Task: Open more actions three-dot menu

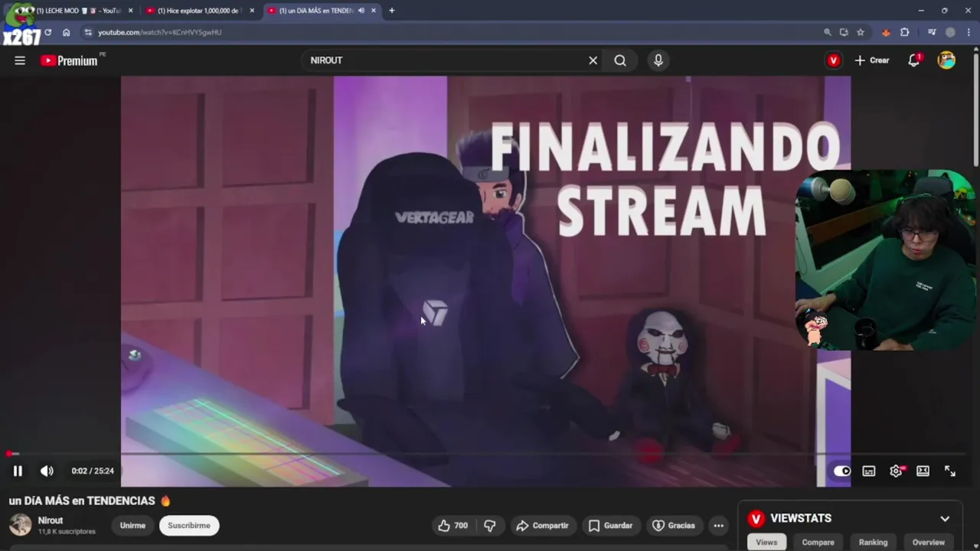Action: pyautogui.click(x=718, y=526)
